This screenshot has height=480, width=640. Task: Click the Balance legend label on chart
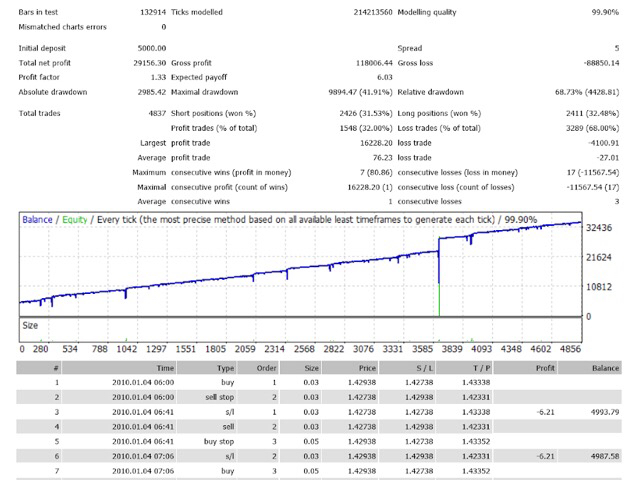[38, 220]
